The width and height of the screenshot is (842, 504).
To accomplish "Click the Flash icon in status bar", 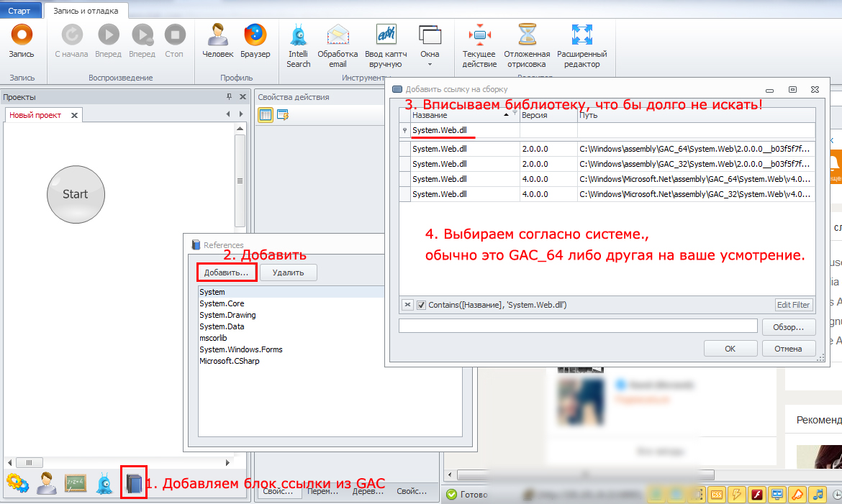I will [x=756, y=495].
